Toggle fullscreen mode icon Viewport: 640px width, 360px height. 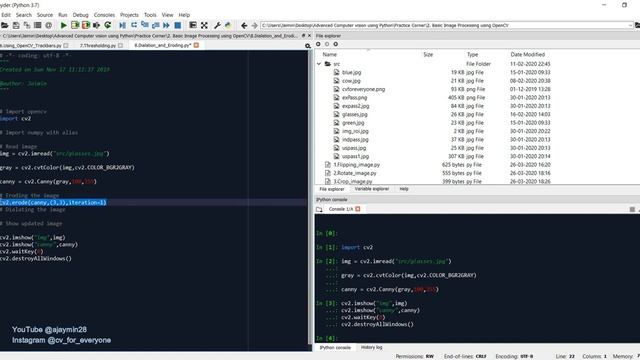(204, 25)
